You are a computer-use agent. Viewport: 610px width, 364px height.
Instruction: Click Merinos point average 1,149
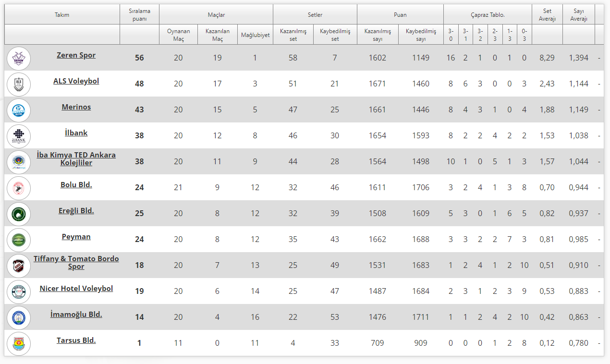click(x=578, y=109)
